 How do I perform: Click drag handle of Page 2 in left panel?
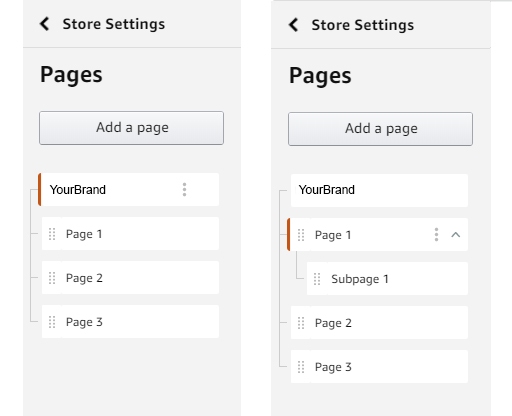click(52, 278)
